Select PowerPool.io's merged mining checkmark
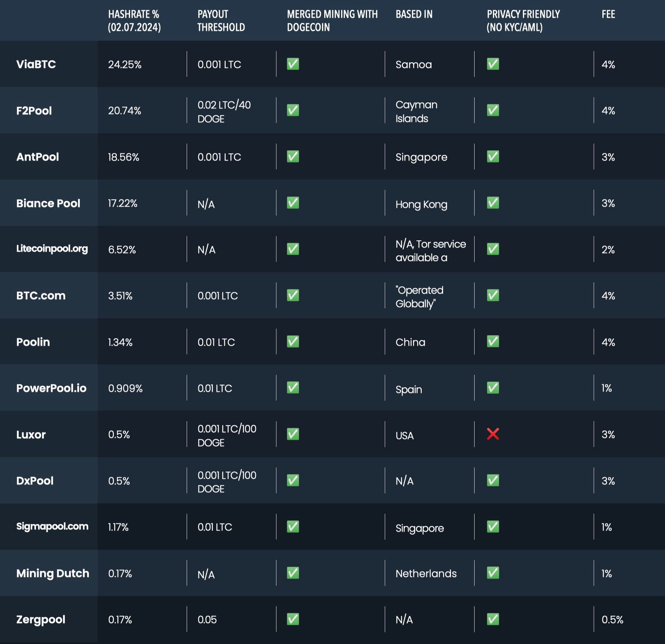This screenshot has width=665, height=644. (293, 388)
